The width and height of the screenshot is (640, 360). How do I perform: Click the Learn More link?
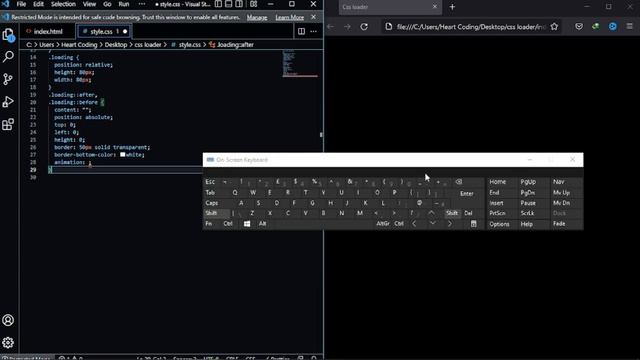289,17
